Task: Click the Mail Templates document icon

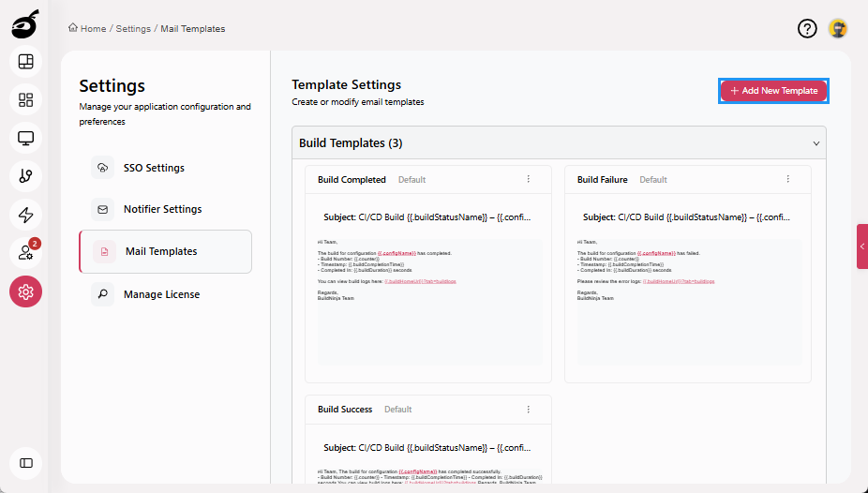Action: (x=104, y=252)
